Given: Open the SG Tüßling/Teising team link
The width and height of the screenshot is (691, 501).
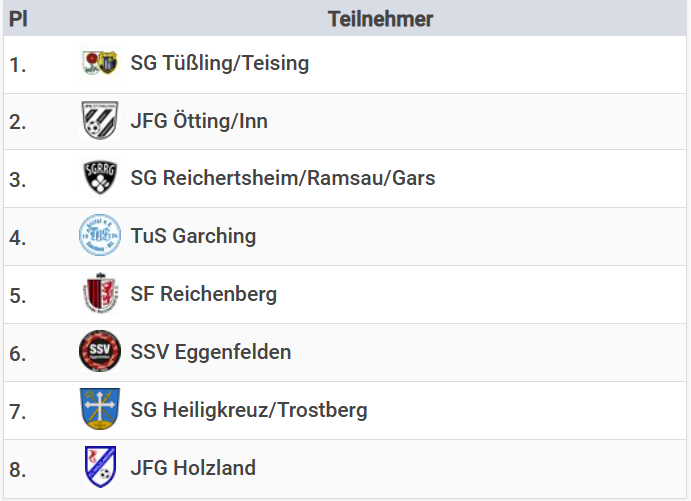Looking at the screenshot, I should [x=220, y=63].
